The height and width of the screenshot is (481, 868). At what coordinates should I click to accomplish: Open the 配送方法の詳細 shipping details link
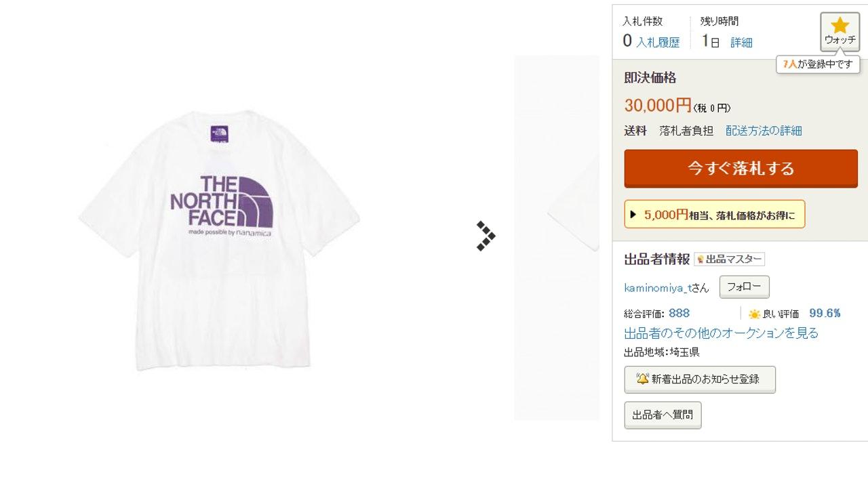pyautogui.click(x=764, y=131)
